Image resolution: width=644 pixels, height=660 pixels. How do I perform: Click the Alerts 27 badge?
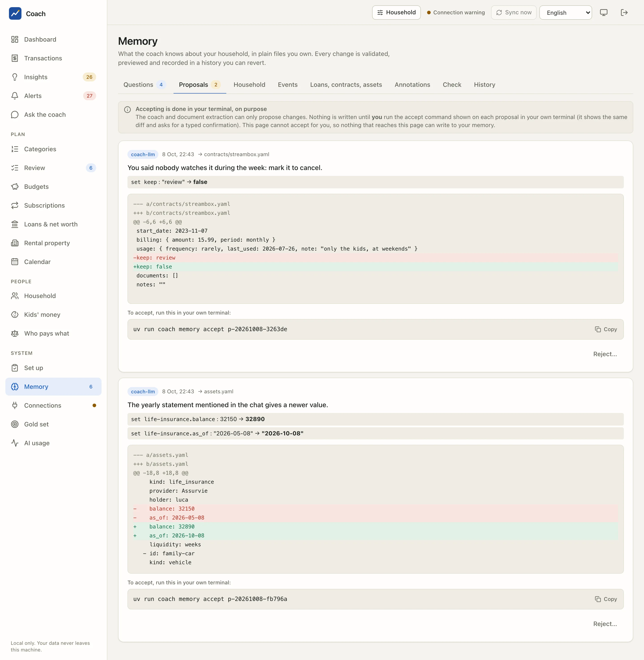pos(89,96)
